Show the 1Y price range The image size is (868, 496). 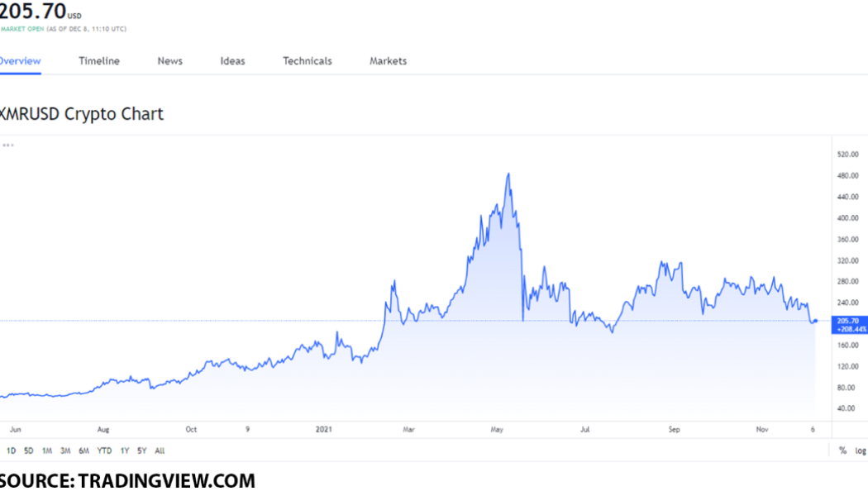tap(125, 451)
